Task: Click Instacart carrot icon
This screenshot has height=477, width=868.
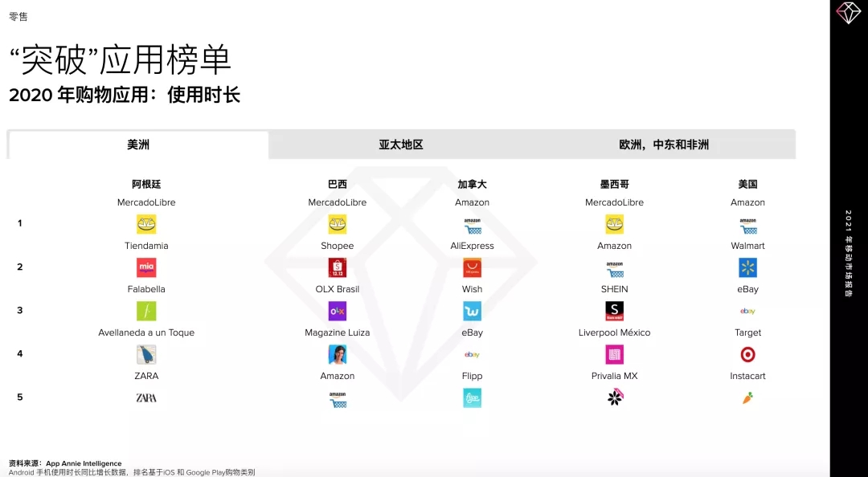Action: pyautogui.click(x=748, y=397)
